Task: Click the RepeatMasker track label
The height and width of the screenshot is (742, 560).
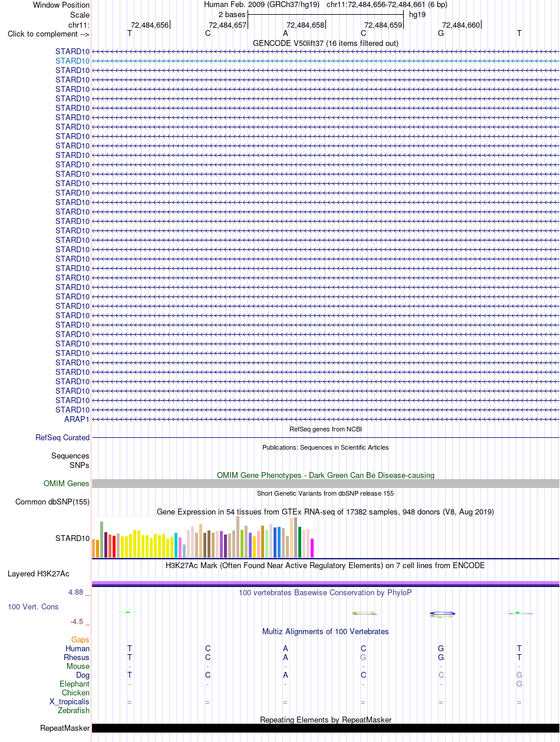Action: (x=65, y=728)
